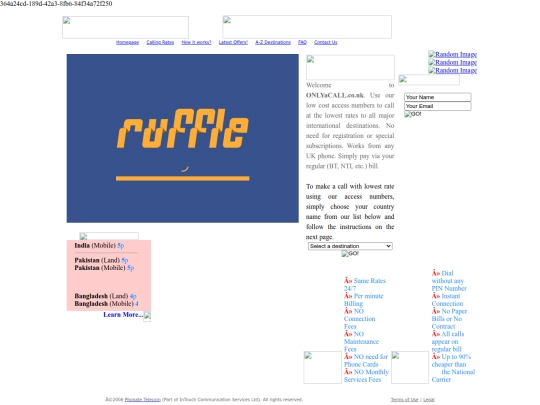Viewport: 540px width, 405px height.
Task: Click the second Random Image link
Action: [453, 62]
